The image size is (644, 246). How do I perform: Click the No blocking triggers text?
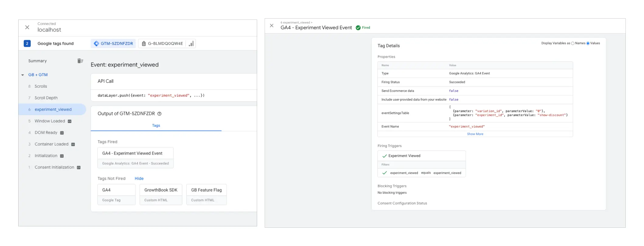pos(392,193)
